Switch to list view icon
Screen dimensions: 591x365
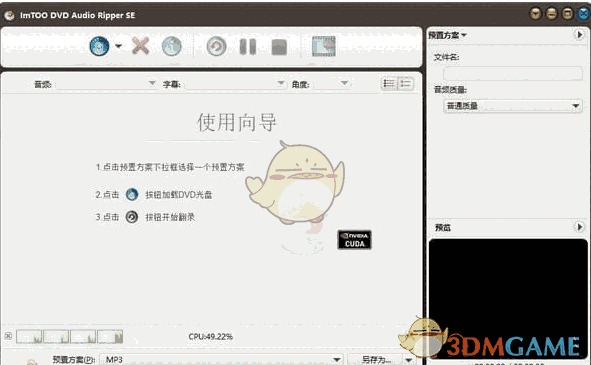[389, 83]
